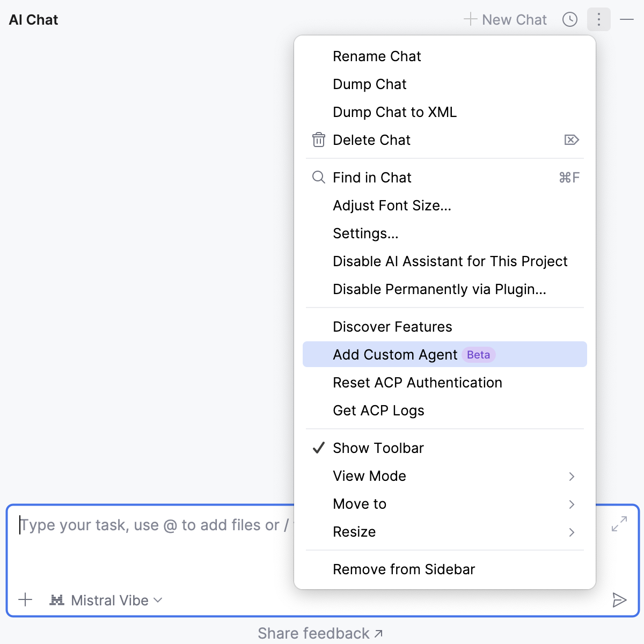This screenshot has width=644, height=644.
Task: Click inside the task input field
Action: point(150,525)
